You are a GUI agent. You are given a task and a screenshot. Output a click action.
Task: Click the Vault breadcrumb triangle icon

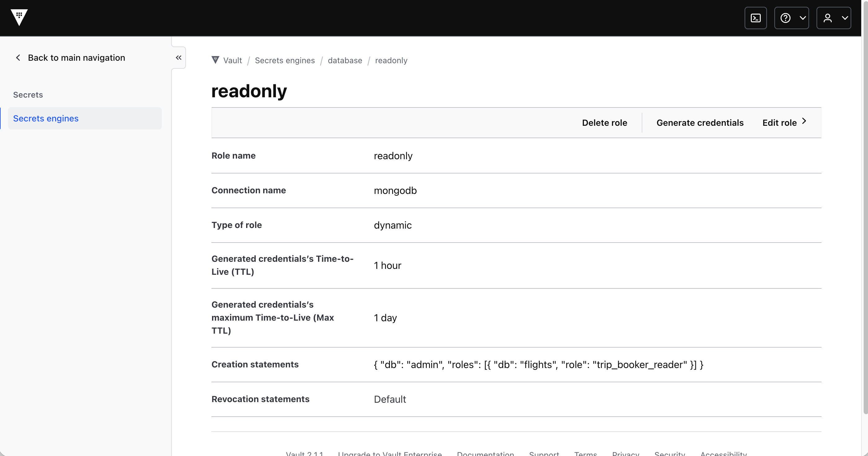(215, 60)
